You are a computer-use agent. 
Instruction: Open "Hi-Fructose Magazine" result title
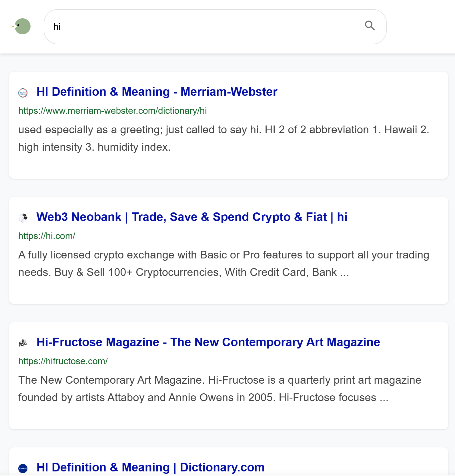point(208,342)
